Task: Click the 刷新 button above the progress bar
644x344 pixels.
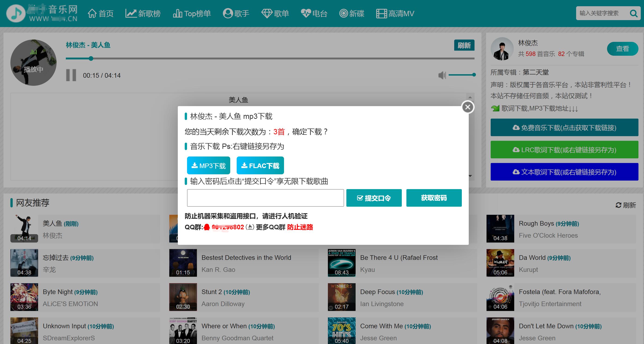Action: click(x=464, y=45)
